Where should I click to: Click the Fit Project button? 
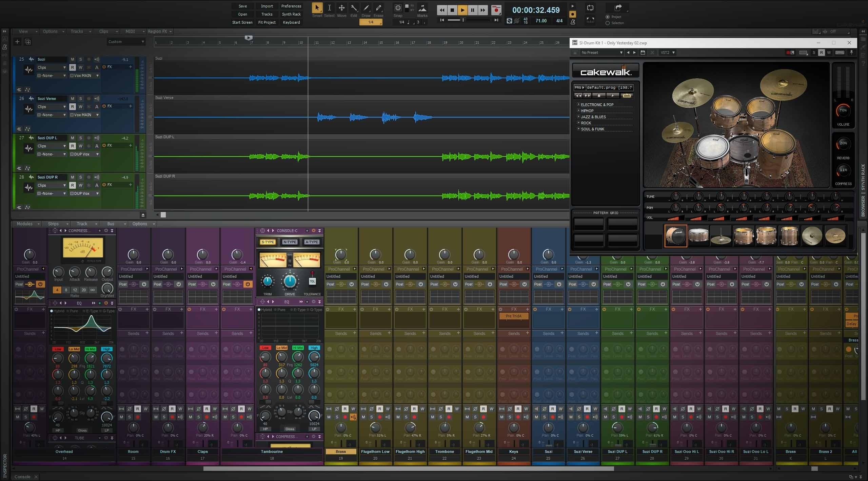(267, 22)
